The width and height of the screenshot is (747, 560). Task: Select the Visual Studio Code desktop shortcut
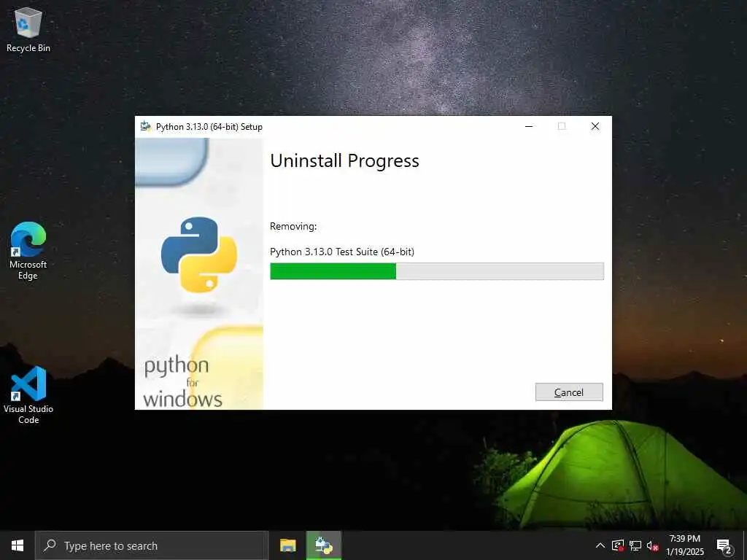(x=28, y=394)
